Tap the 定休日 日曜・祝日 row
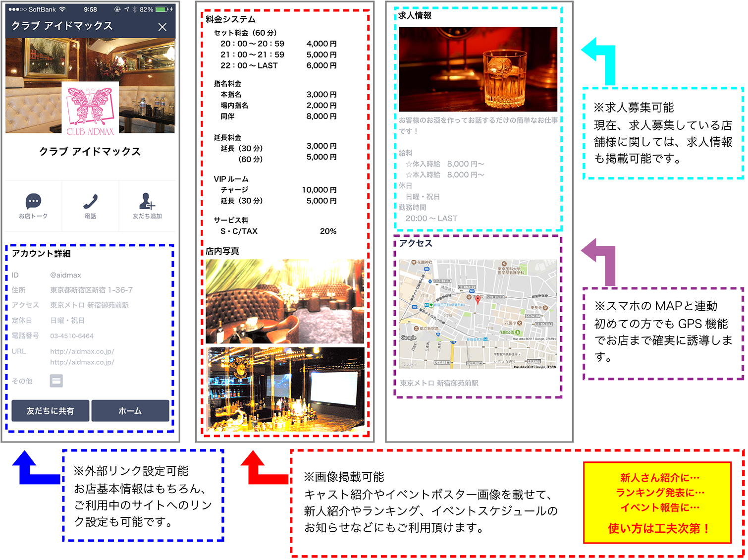748x560 pixels. [48, 321]
